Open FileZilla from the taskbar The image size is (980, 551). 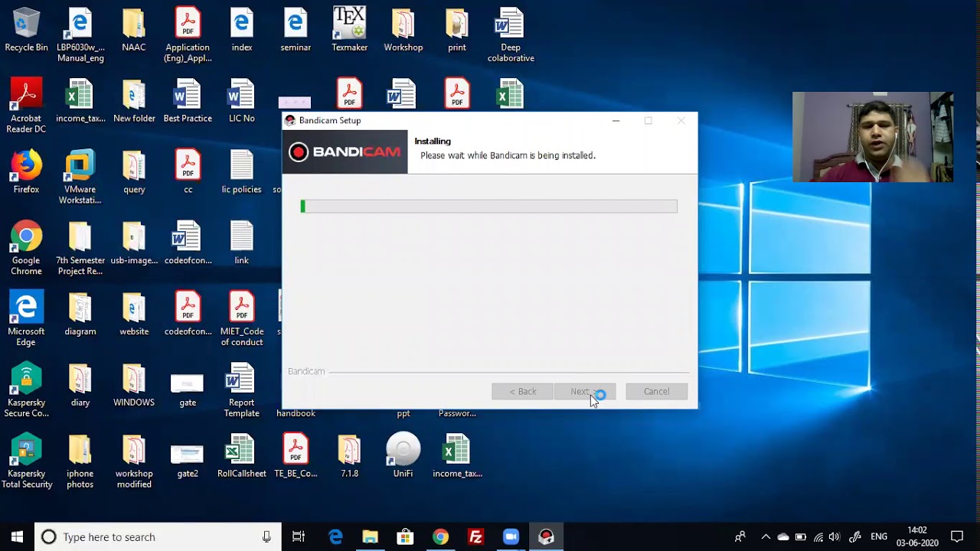[x=475, y=537]
